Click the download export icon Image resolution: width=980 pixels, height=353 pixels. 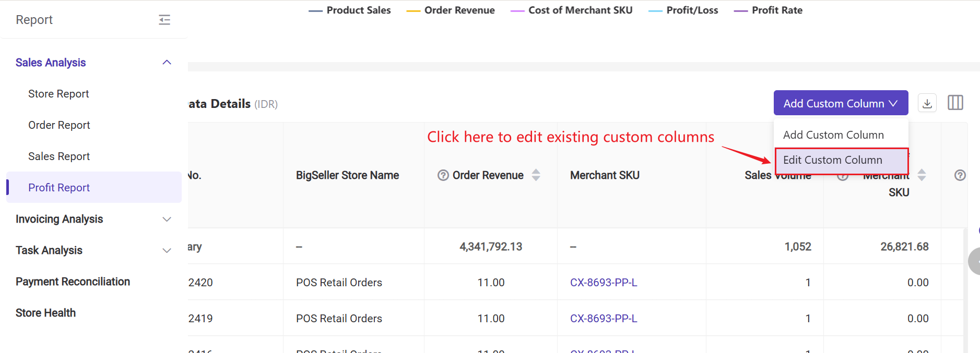click(927, 103)
